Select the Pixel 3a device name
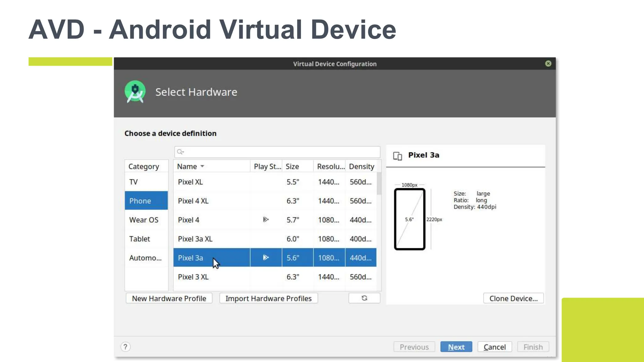The width and height of the screenshot is (644, 362). (x=190, y=258)
